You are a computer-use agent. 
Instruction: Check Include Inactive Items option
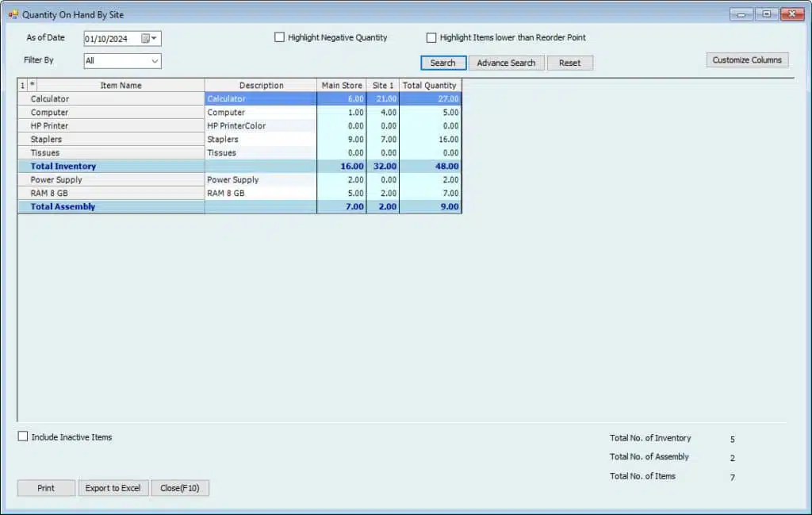coord(23,436)
